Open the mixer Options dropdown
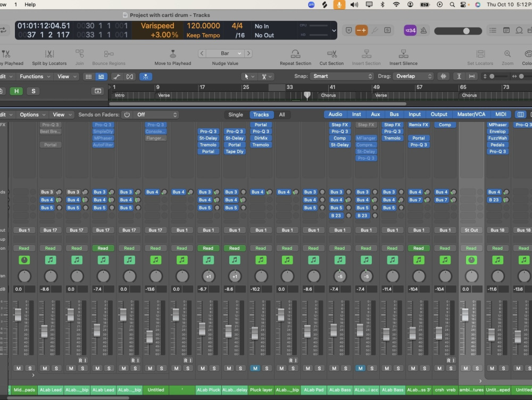 point(32,115)
